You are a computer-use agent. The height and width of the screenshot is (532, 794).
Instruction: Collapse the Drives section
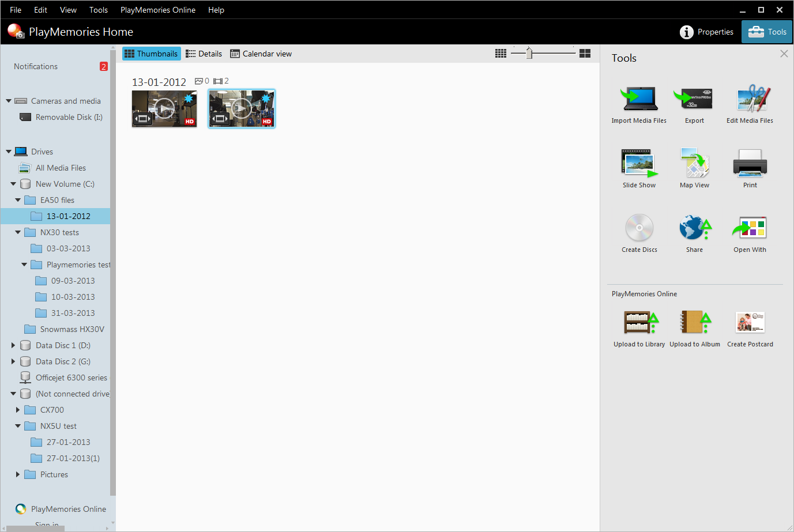9,152
